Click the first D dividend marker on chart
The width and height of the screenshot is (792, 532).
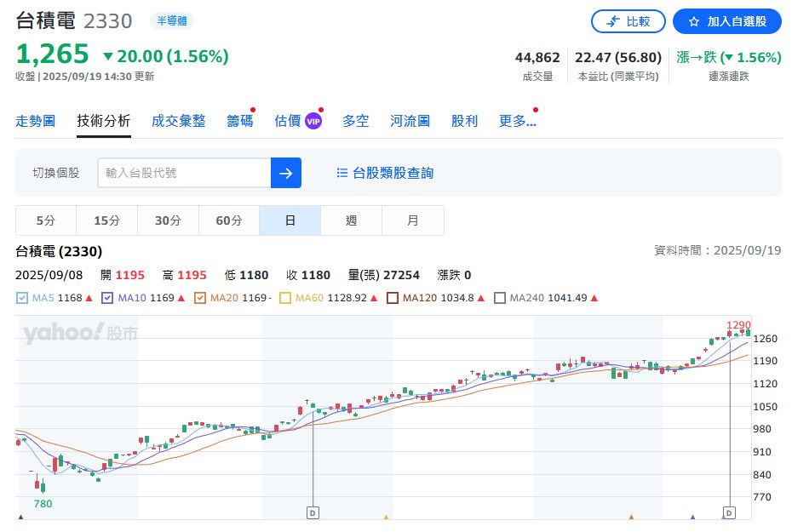(313, 512)
